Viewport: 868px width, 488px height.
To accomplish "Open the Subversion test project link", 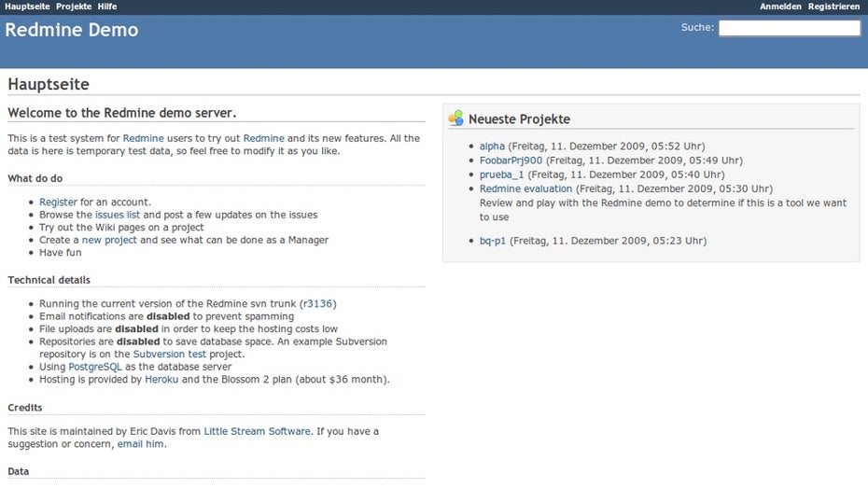I will click(169, 355).
